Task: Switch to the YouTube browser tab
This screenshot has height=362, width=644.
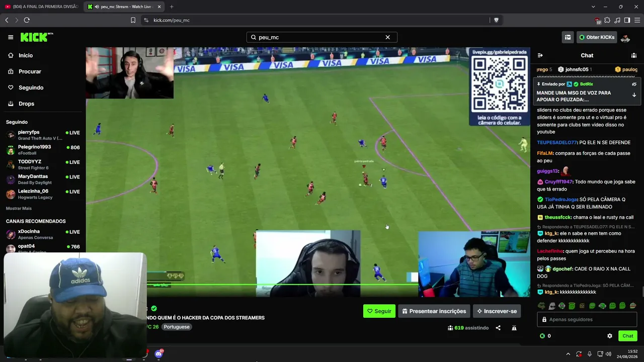Action: pyautogui.click(x=42, y=7)
